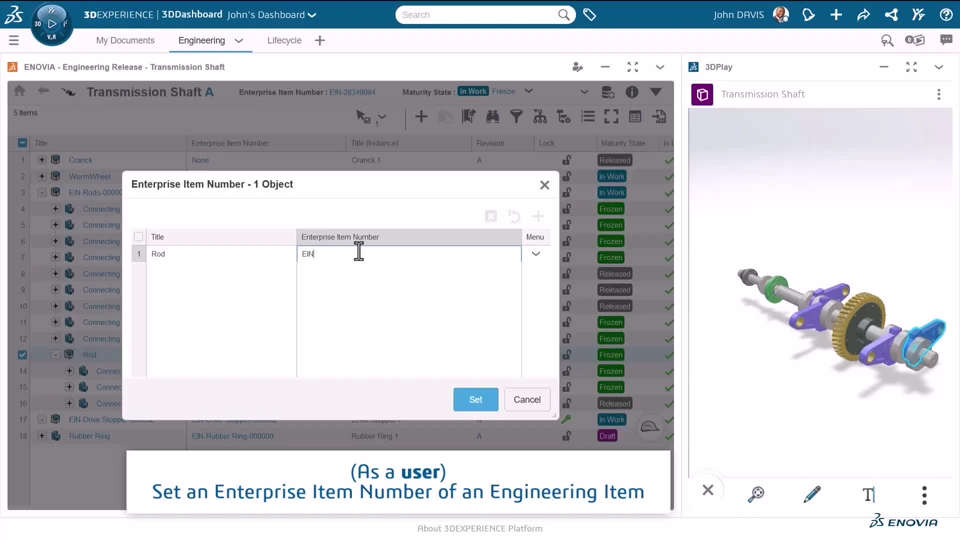The image size is (960, 540).
Task: Open the social network share icon
Action: [x=891, y=15]
